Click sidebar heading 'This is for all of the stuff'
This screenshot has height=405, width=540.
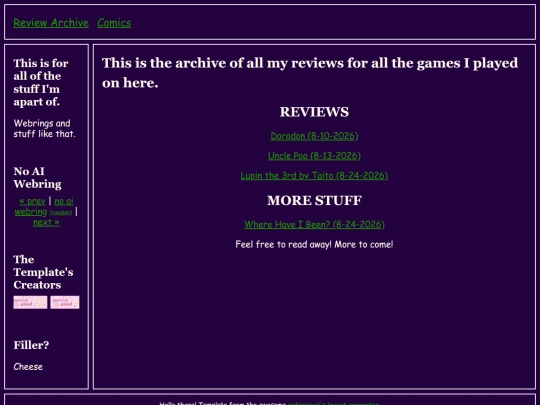pos(41,83)
